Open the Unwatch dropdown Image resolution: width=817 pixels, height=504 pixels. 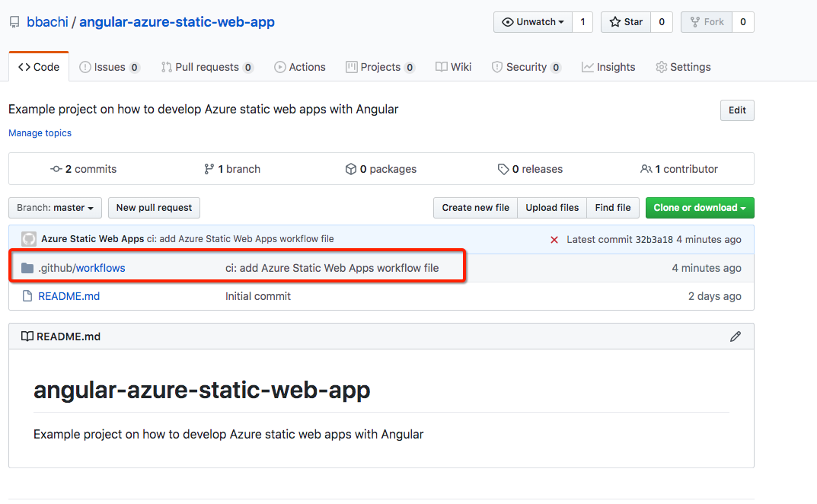click(532, 21)
